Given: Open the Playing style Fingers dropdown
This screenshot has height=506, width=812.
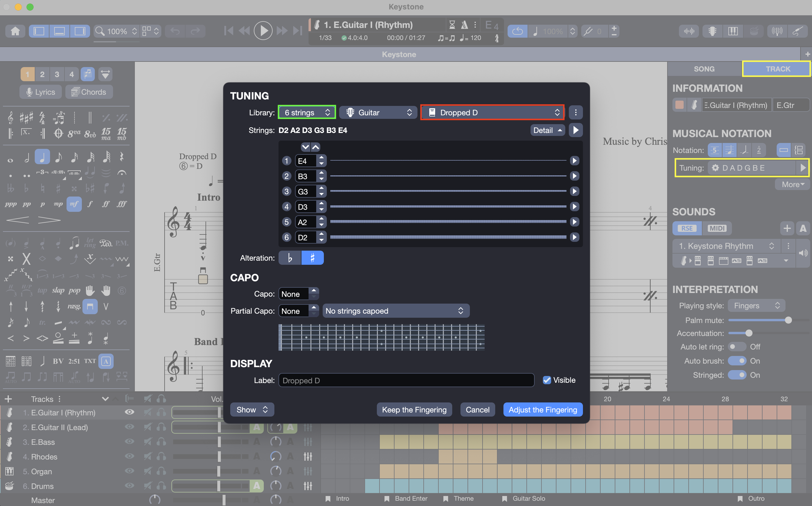Looking at the screenshot, I should tap(756, 306).
